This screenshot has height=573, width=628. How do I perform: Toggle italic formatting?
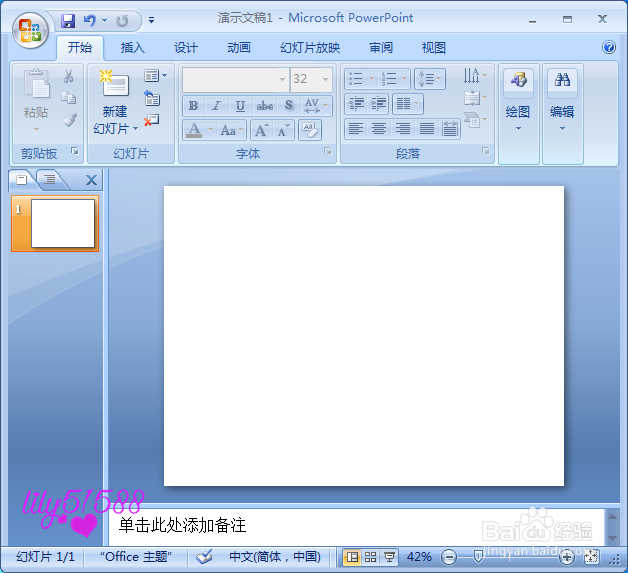(x=217, y=106)
